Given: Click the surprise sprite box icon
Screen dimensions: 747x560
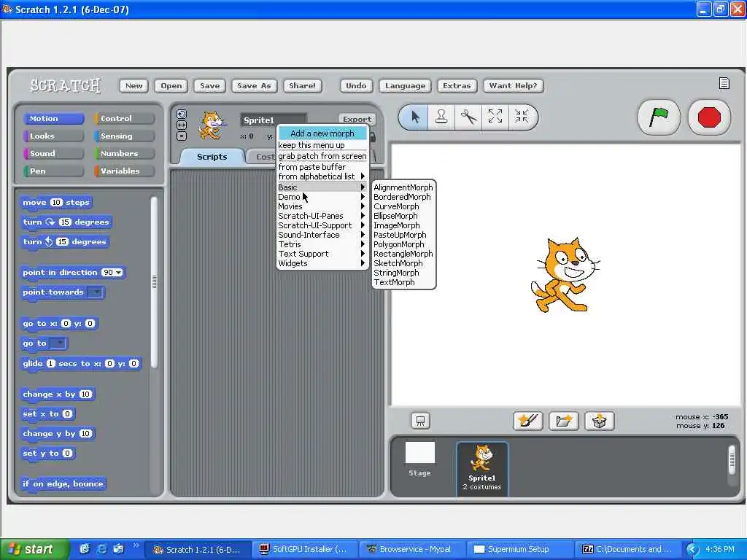Looking at the screenshot, I should (600, 421).
